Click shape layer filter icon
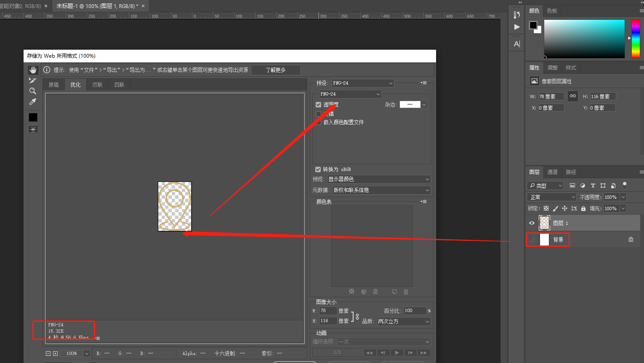The height and width of the screenshot is (363, 644). coord(603,185)
